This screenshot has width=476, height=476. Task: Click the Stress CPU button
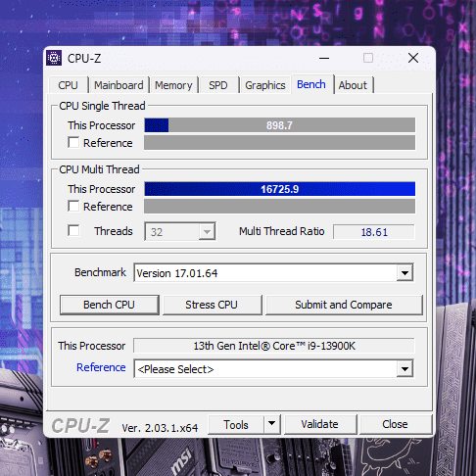point(212,305)
